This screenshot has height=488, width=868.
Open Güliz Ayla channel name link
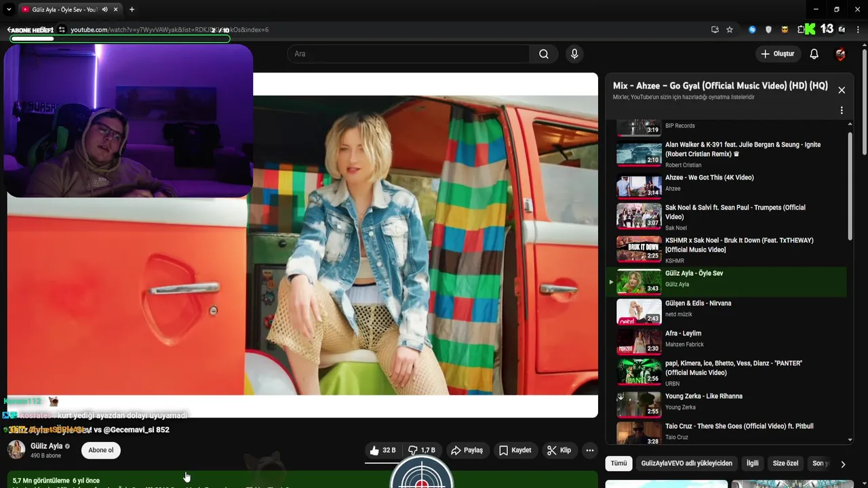46,446
